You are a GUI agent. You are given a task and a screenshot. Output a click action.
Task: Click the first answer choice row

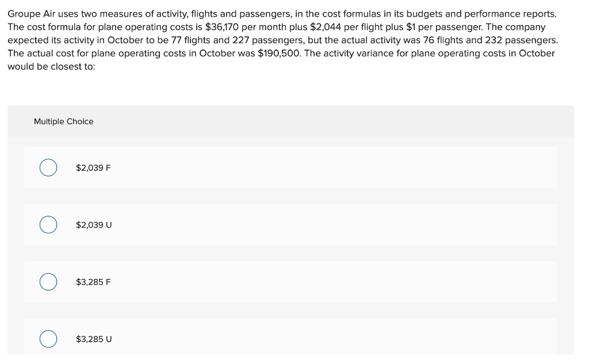click(290, 167)
